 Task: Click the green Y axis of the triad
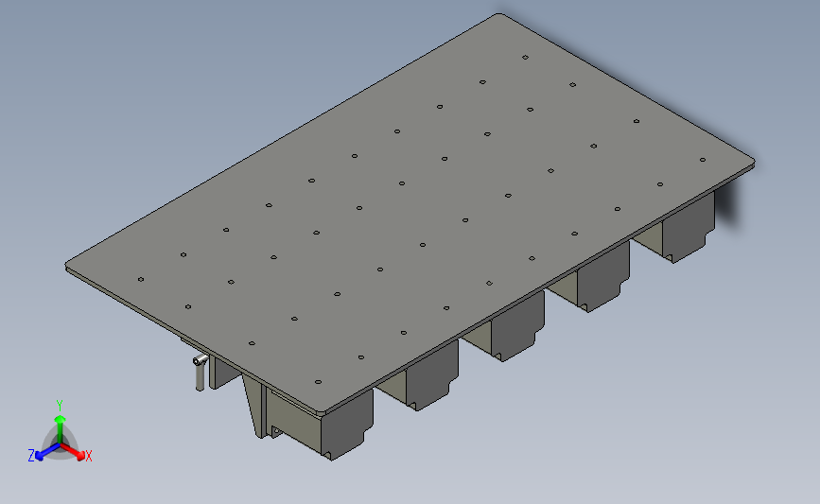click(60, 429)
